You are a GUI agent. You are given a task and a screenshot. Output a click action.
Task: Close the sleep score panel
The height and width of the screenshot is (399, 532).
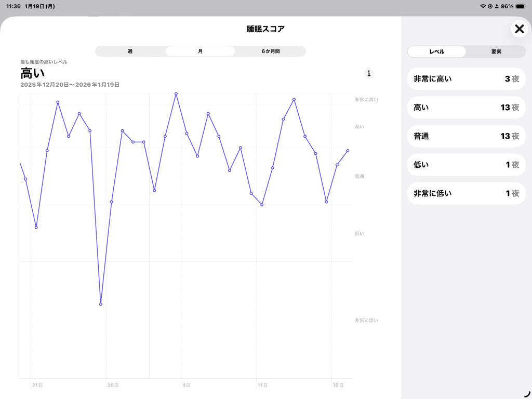point(518,29)
